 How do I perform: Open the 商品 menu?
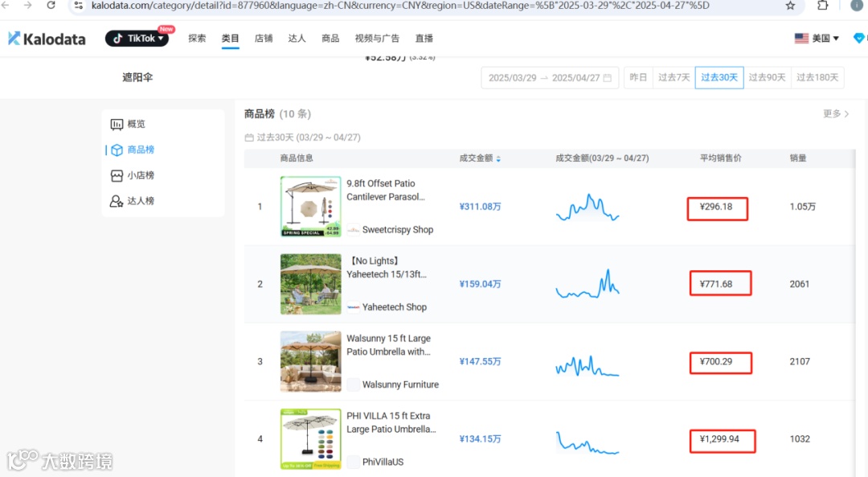330,39
